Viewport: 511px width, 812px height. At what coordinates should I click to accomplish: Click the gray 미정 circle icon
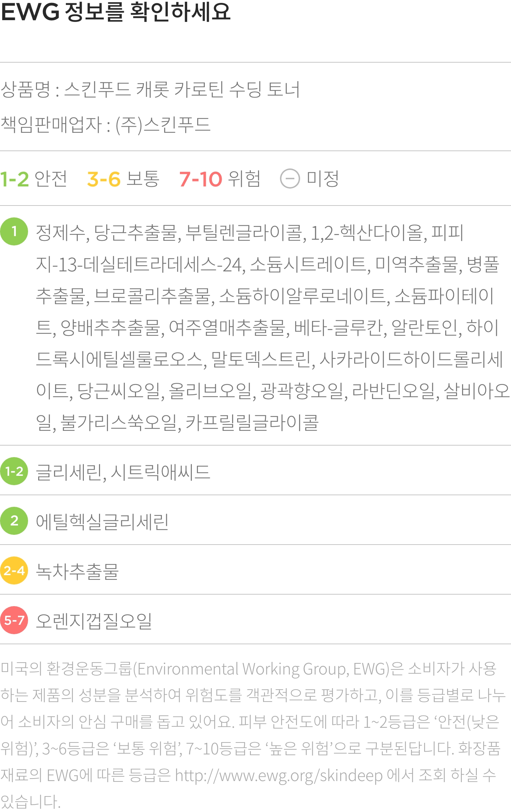pyautogui.click(x=290, y=179)
